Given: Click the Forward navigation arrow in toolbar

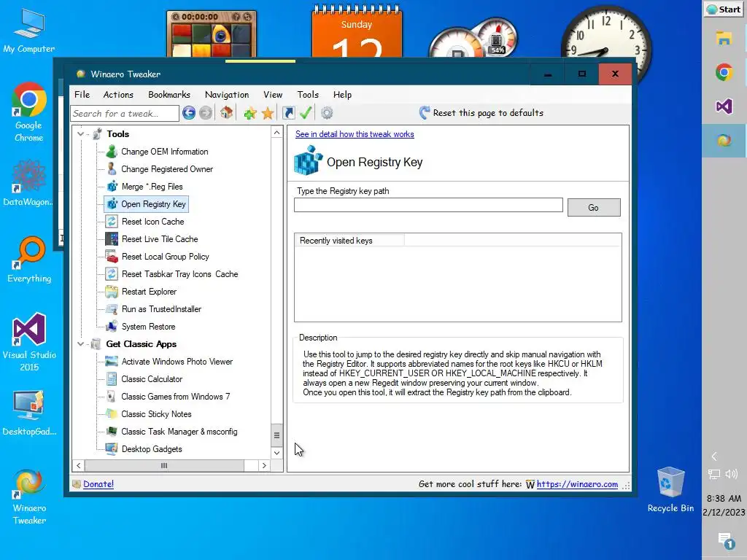Looking at the screenshot, I should 206,113.
